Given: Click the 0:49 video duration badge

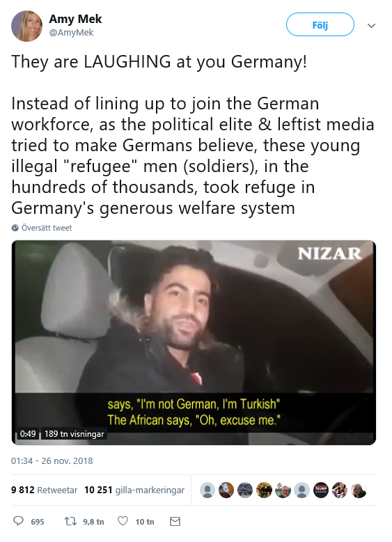Looking at the screenshot, I should [x=28, y=433].
